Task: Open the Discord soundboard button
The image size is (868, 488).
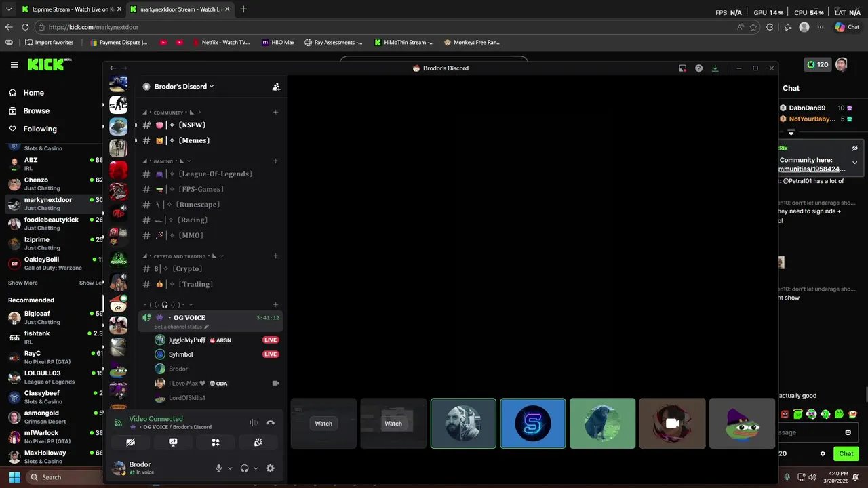Action: tap(258, 442)
